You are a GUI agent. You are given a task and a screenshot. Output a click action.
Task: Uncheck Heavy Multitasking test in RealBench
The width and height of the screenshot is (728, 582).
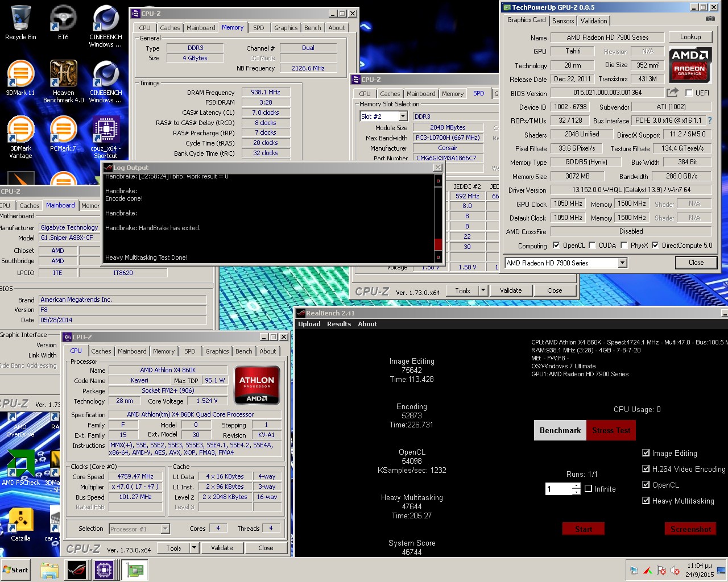coord(646,501)
